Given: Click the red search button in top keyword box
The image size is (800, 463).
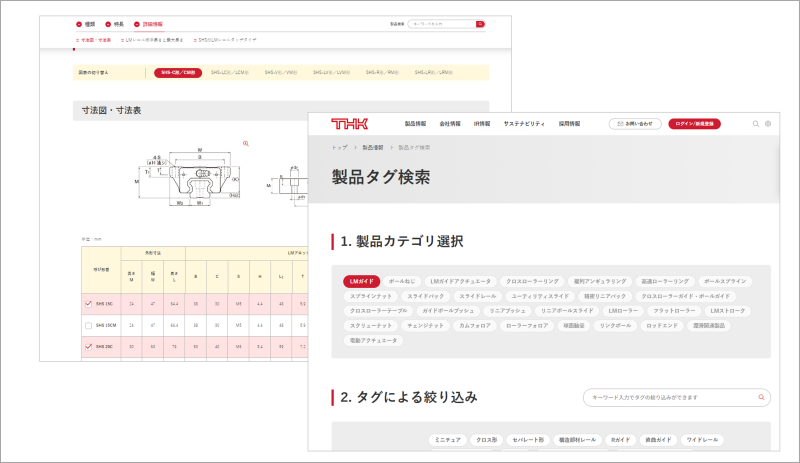Looking at the screenshot, I should (x=480, y=23).
